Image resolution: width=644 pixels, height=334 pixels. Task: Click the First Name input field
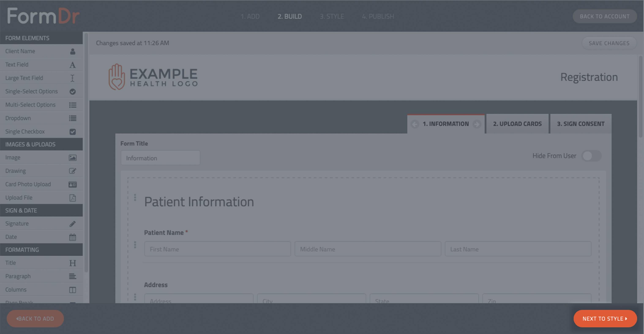[x=217, y=249]
